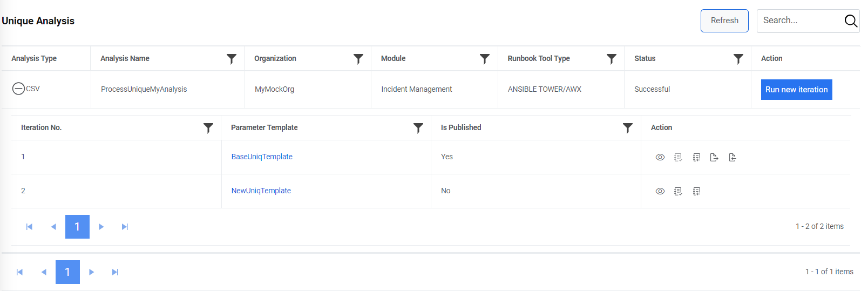Open filter on Organization column

point(358,59)
